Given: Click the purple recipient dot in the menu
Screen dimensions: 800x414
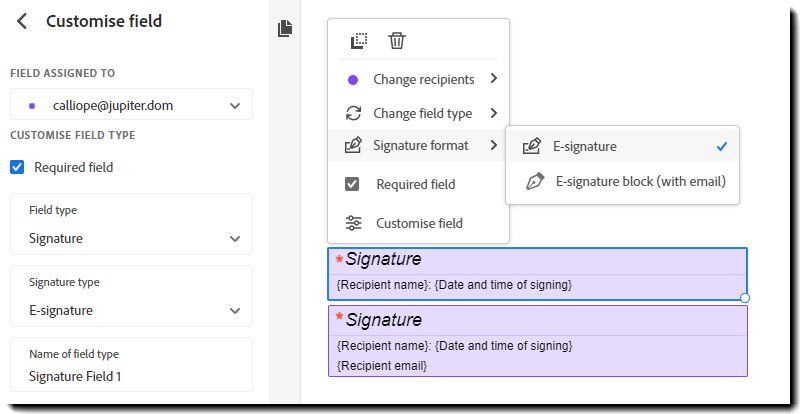Looking at the screenshot, I should (353, 80).
